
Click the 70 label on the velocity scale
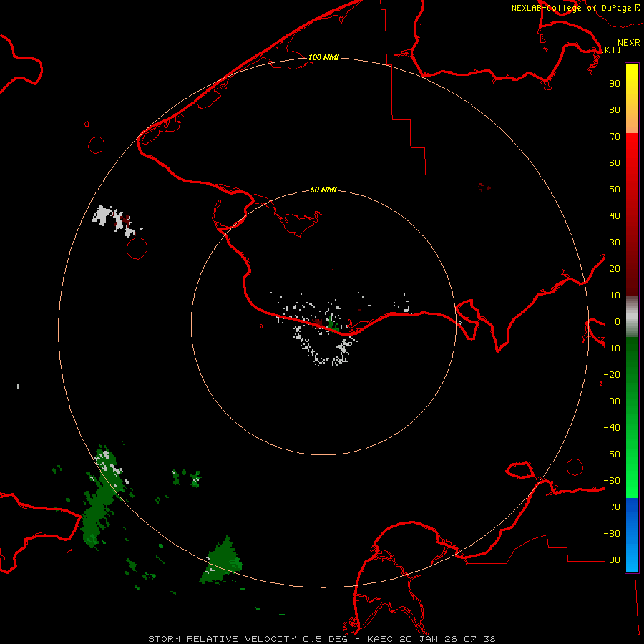click(615, 137)
